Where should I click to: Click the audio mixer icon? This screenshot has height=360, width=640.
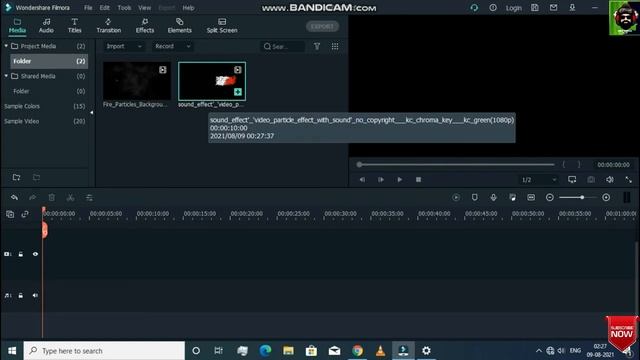[x=512, y=198]
